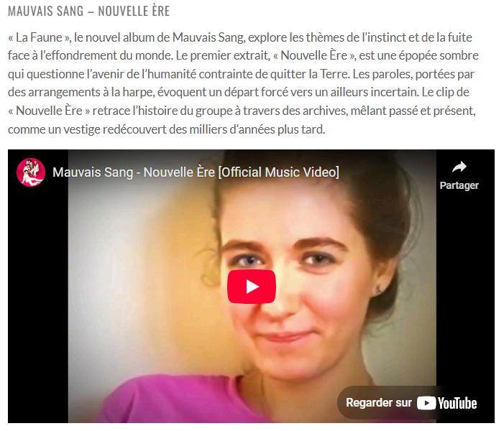Click the white YouTube logo icon
504x431 pixels.
coord(426,403)
